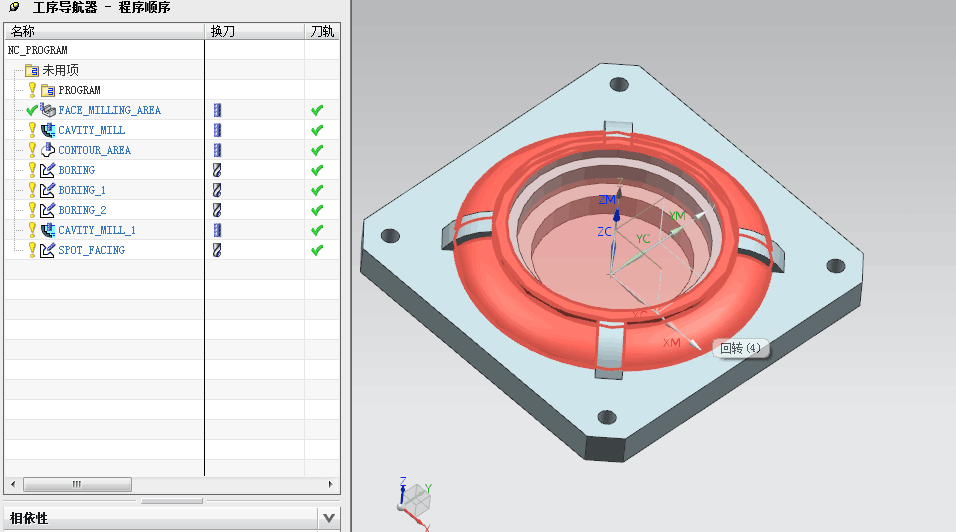The width and height of the screenshot is (956, 532).
Task: Click the BORING operation type icon
Action: click(x=48, y=171)
